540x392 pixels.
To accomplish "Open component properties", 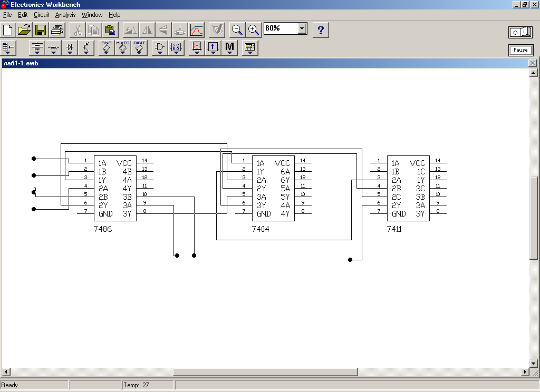I will click(x=217, y=30).
